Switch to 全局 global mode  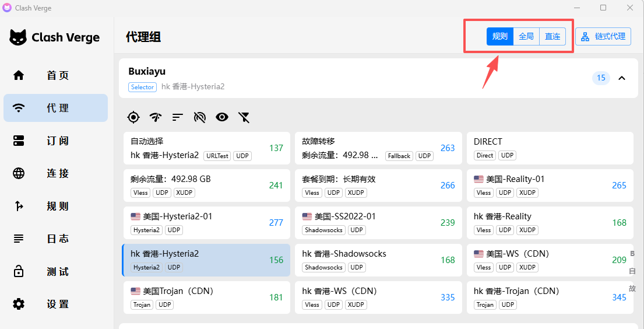pos(526,36)
